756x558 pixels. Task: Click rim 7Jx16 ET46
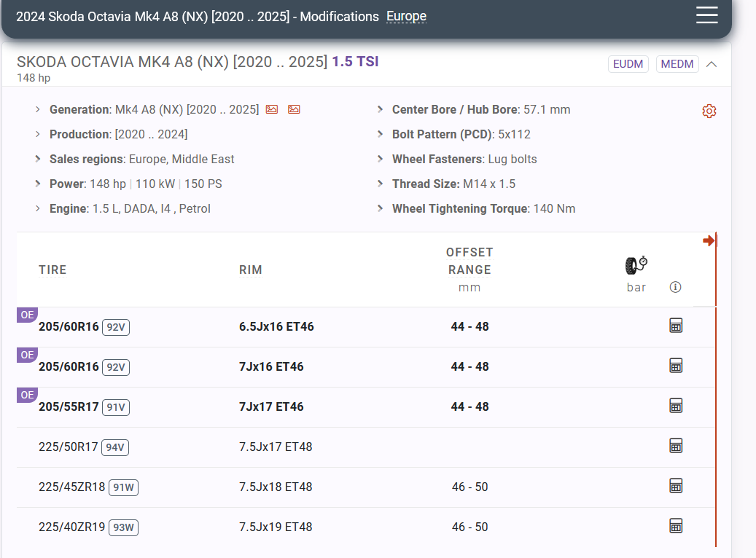pyautogui.click(x=271, y=366)
